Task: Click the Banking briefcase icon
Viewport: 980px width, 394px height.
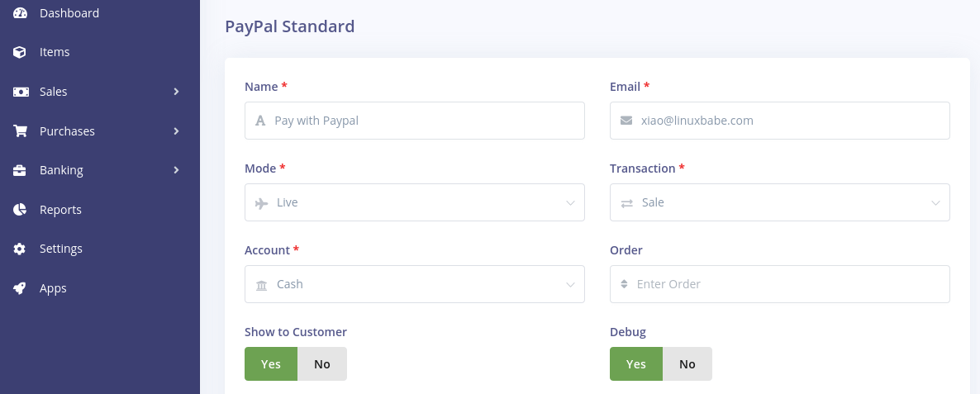Action: tap(20, 170)
